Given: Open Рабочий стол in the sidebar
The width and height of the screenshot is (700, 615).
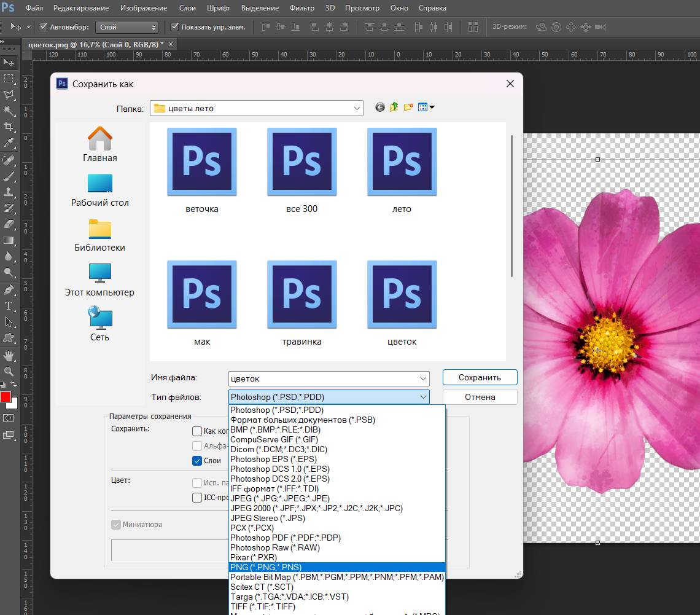Looking at the screenshot, I should click(x=100, y=190).
